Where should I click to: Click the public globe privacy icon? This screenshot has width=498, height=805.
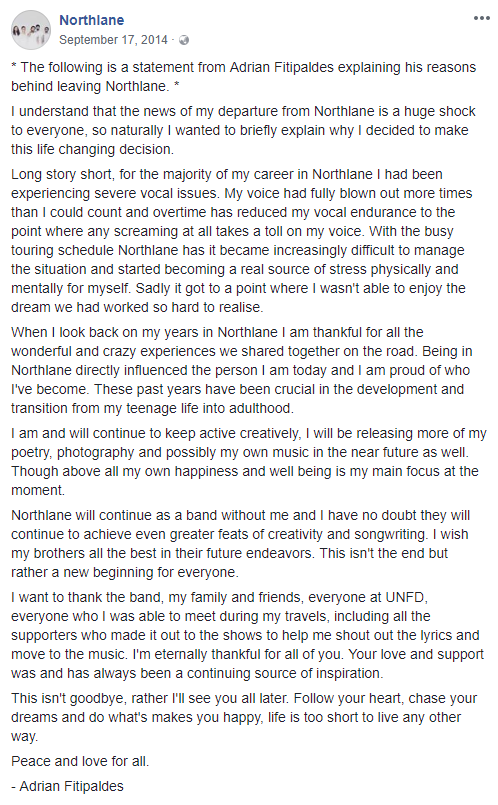[184, 40]
